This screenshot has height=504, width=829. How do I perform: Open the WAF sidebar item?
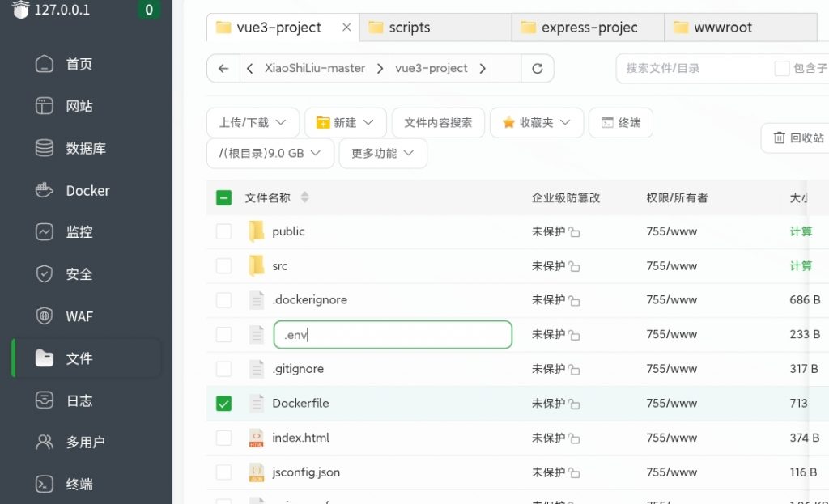pyautogui.click(x=79, y=316)
